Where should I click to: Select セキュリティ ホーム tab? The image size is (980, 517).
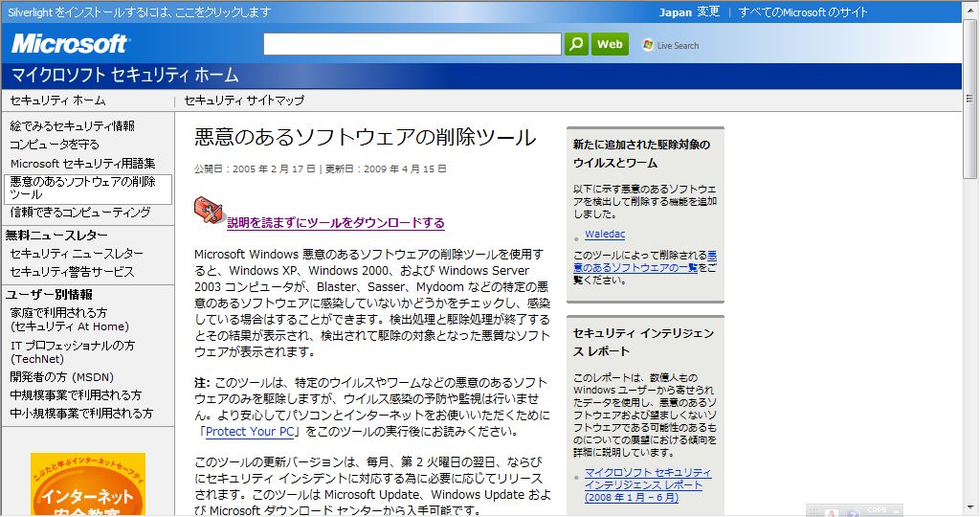click(x=57, y=100)
